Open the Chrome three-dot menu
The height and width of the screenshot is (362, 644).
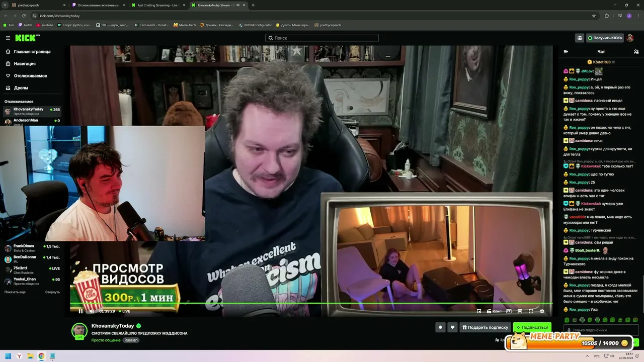639,16
